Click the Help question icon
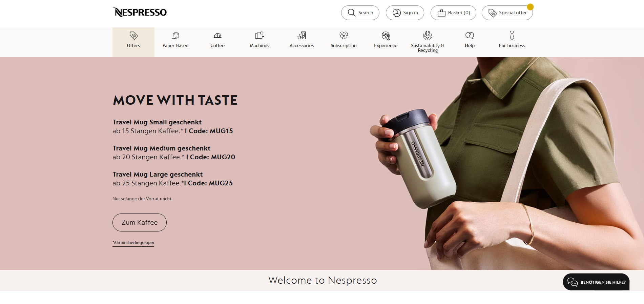The image size is (644, 304). [x=470, y=36]
